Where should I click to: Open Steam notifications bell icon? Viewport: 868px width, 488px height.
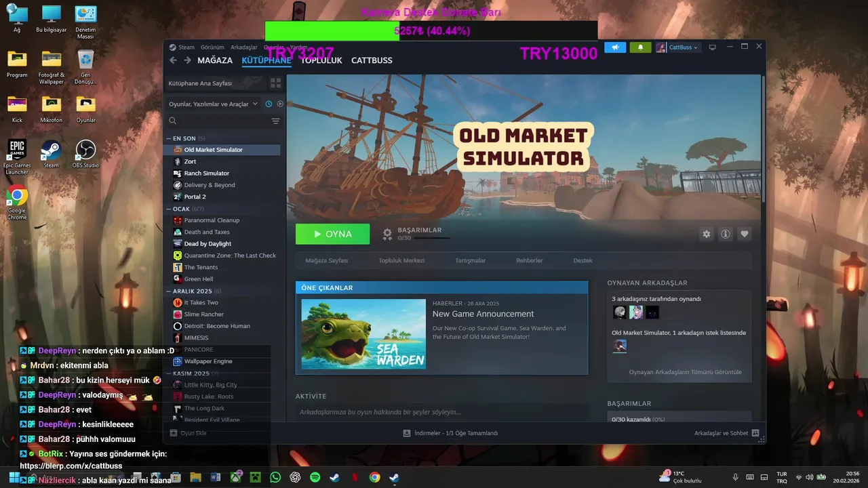coord(640,47)
